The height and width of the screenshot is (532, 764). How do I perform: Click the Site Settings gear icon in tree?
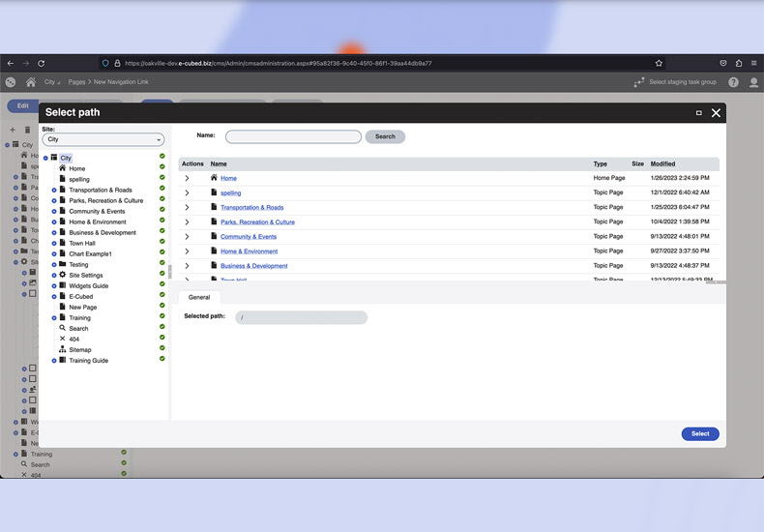tap(62, 276)
